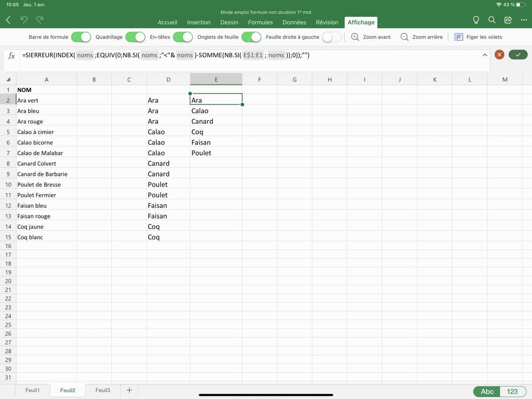Select row 16 header
532x399 pixels.
(x=8, y=246)
